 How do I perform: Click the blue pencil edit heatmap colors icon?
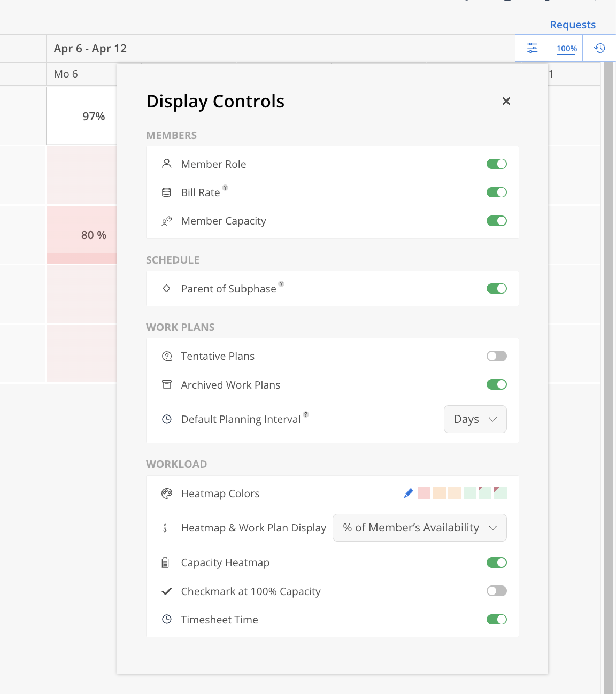409,493
